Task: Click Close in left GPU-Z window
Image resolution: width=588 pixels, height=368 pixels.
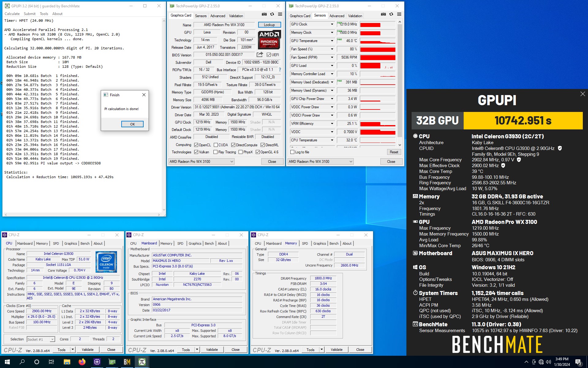Action: coord(272,162)
